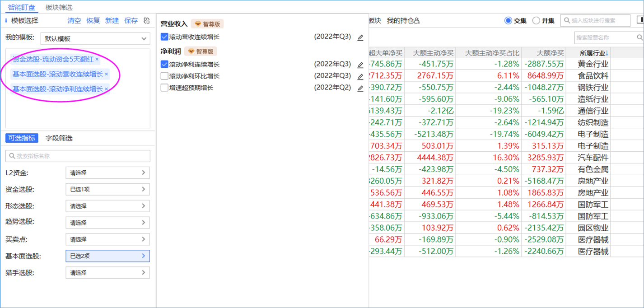The width and height of the screenshot is (644, 308).
Task: Uncheck 滚动净利连续增长 checkbox
Action: (x=164, y=65)
